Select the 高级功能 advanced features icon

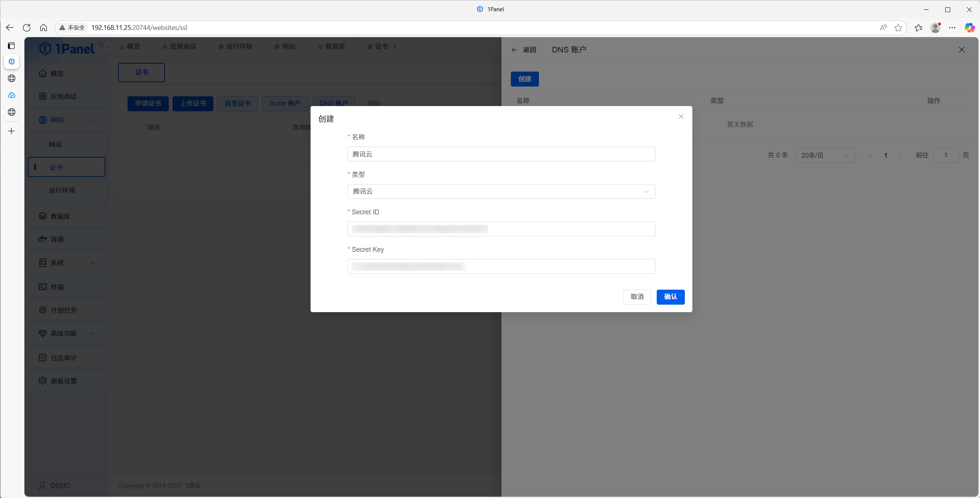click(x=43, y=333)
